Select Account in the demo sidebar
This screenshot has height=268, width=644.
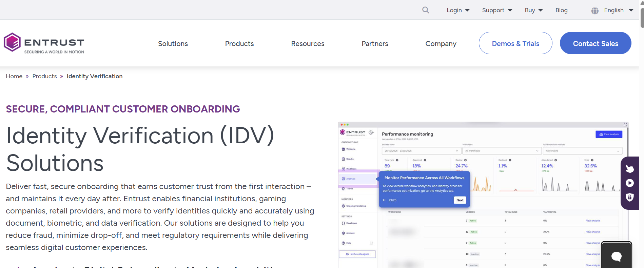point(348,233)
